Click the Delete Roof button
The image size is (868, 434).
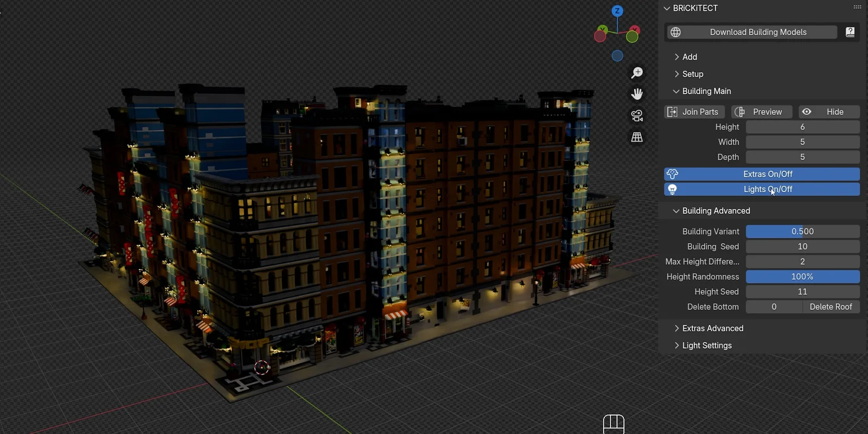tap(831, 307)
